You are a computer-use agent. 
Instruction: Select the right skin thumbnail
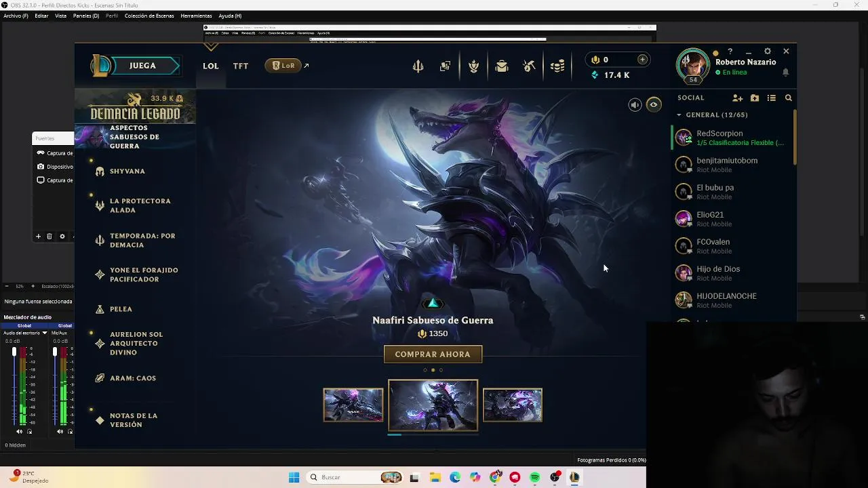(513, 405)
